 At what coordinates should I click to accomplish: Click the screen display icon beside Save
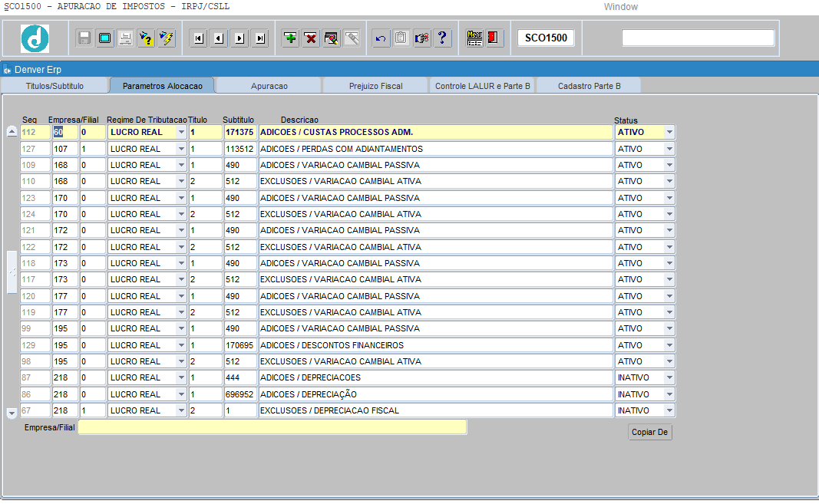[105, 38]
